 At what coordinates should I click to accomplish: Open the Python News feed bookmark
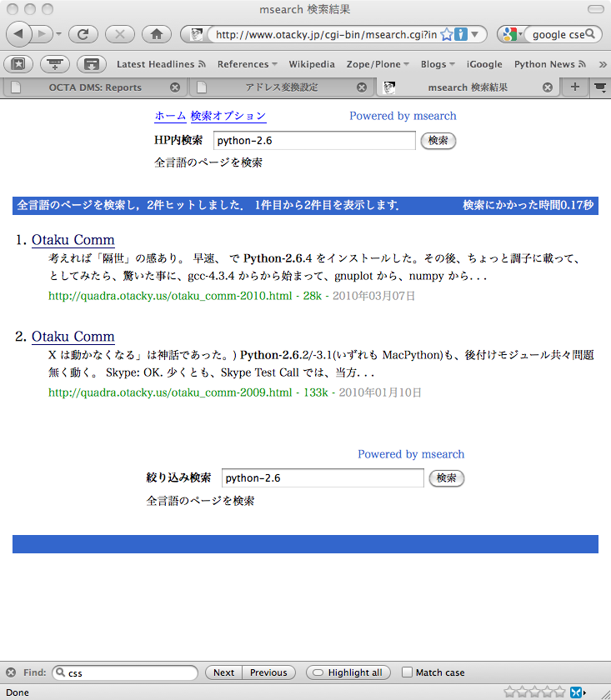pos(550,64)
